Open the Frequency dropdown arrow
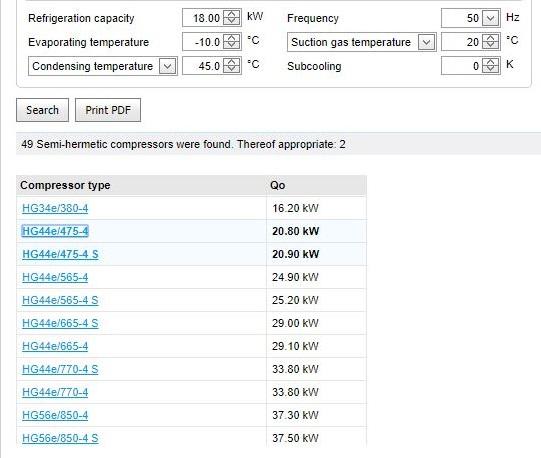Image resolution: width=541 pixels, height=458 pixels. (490, 18)
